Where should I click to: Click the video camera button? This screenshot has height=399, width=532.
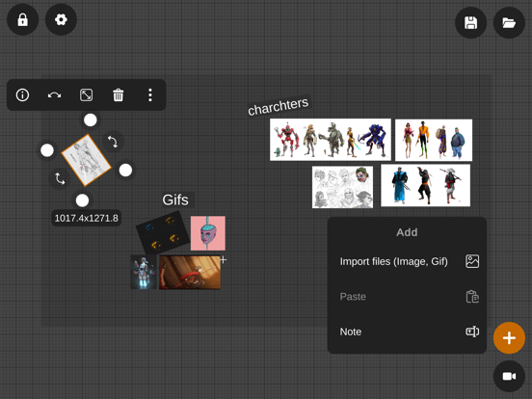click(x=509, y=376)
